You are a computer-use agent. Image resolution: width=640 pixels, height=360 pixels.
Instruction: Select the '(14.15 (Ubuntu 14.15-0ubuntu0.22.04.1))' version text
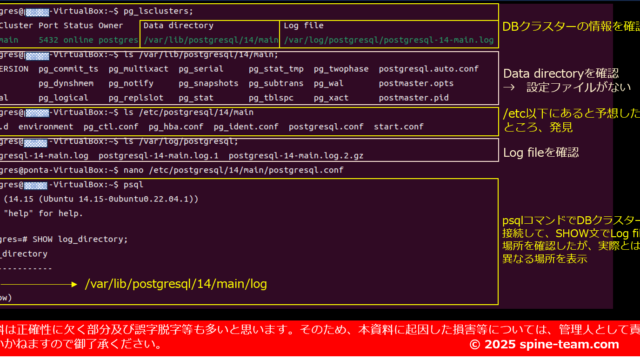click(101, 199)
